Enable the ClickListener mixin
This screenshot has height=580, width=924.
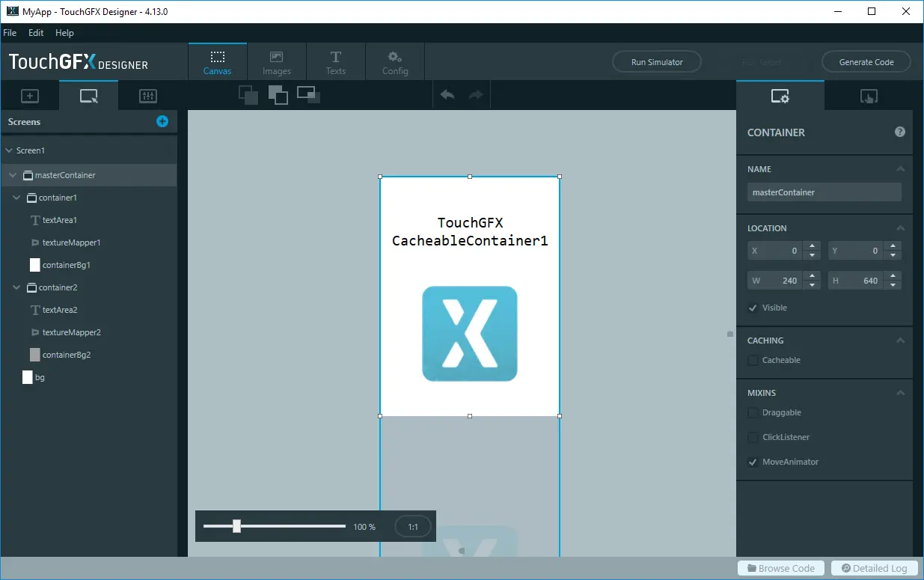coord(753,437)
